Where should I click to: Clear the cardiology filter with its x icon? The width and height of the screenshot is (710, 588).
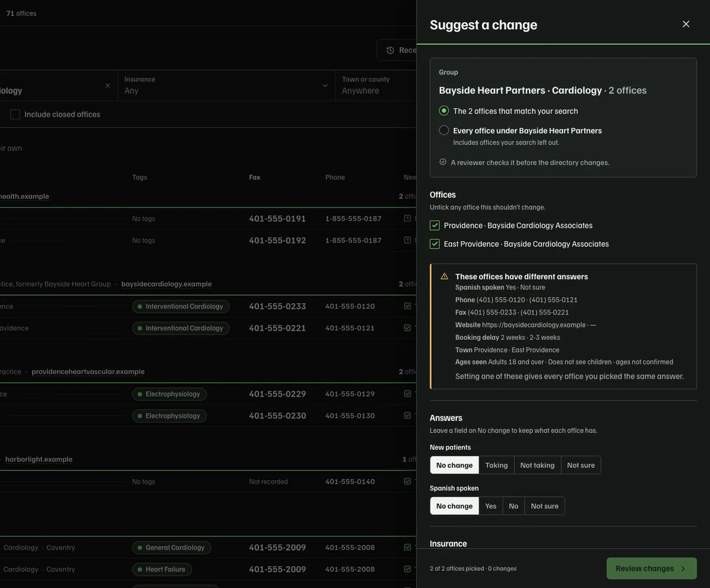(108, 86)
